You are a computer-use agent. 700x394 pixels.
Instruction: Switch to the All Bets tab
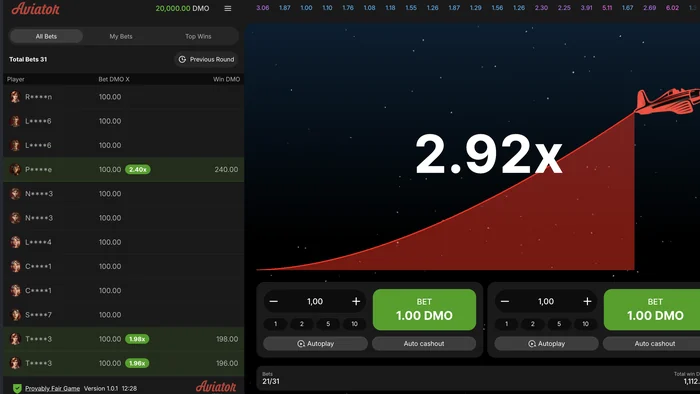(x=46, y=37)
